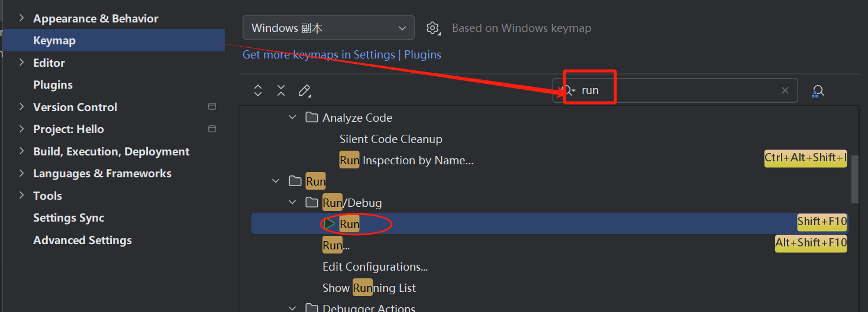The width and height of the screenshot is (868, 312).
Task: Select Run Inspection by Name action
Action: pos(406,160)
